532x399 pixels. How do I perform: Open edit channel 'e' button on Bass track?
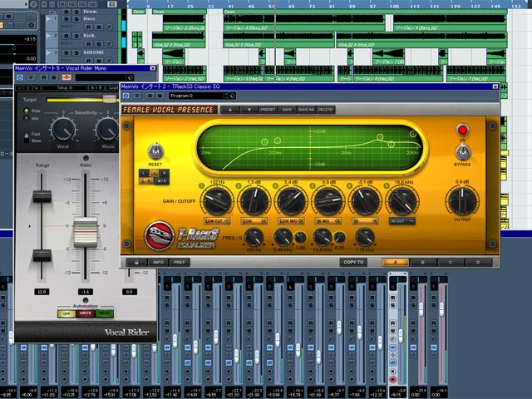click(x=109, y=27)
